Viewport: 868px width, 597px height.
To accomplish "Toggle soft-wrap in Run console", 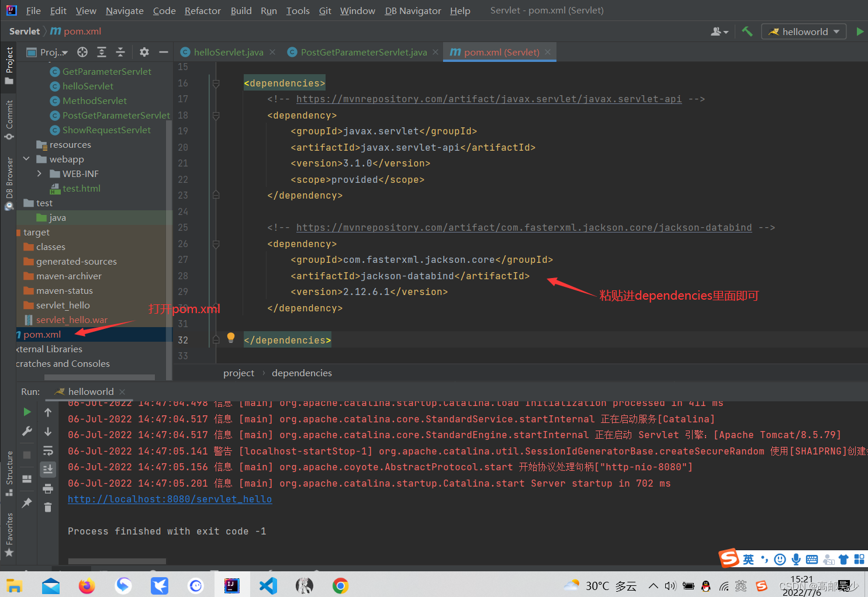I will pos(48,450).
